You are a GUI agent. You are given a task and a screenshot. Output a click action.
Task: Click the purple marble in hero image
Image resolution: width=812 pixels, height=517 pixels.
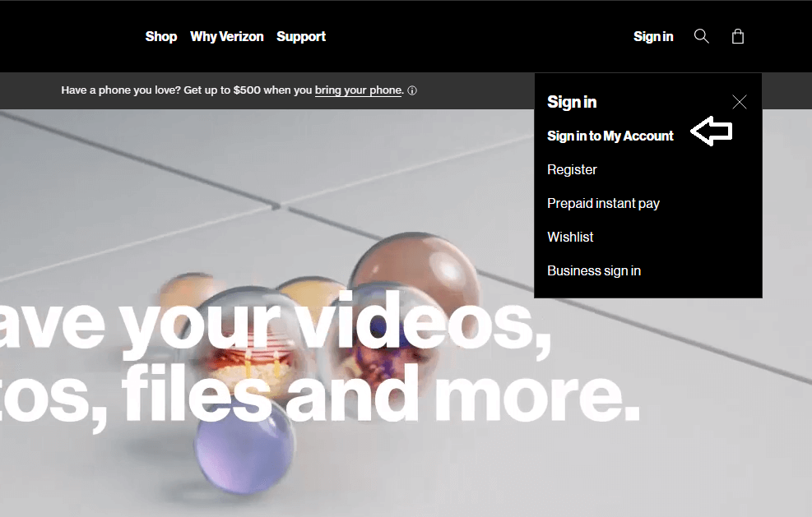(244, 446)
